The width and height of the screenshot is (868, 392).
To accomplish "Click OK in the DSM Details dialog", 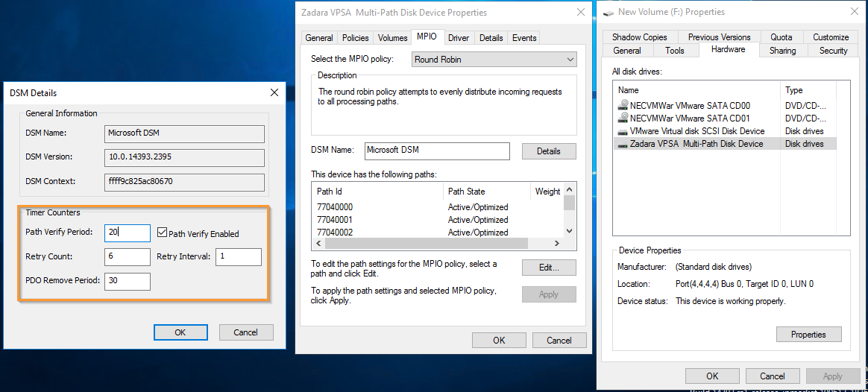I will point(180,332).
